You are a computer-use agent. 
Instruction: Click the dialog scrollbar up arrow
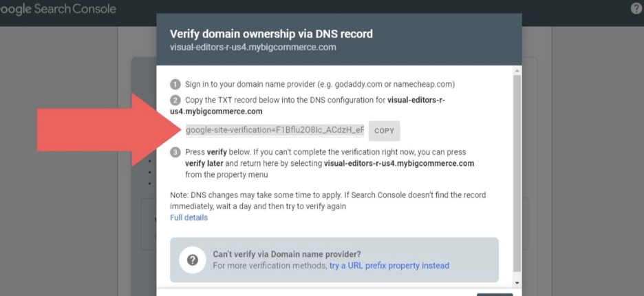coord(517,70)
